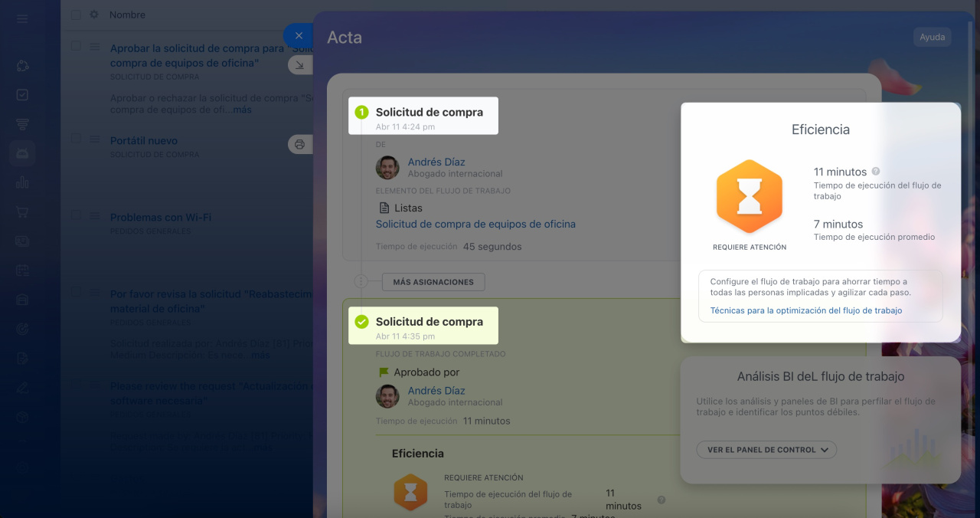This screenshot has height=518, width=980.
Task: Click the 'Abr 11 4:24 pm' timestamp
Action: (405, 126)
